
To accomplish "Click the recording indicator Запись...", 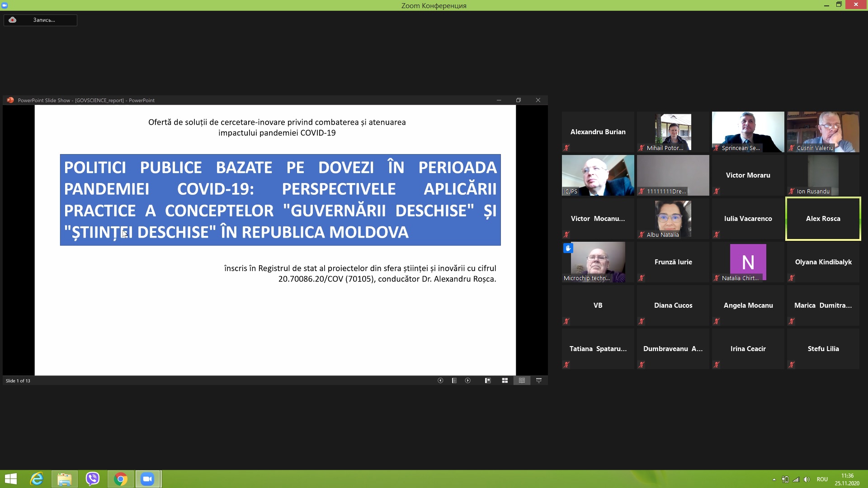I will pos(40,20).
